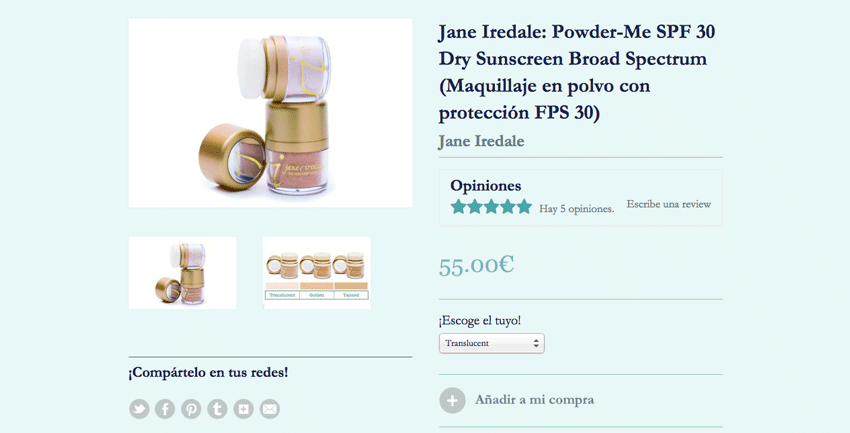Share product via email envelope icon
This screenshot has height=433, width=850.
point(269,409)
